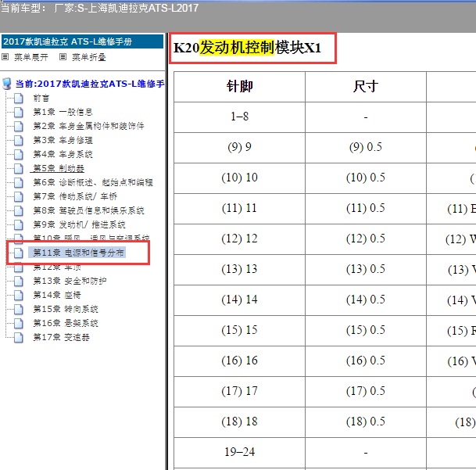Click page icon beside 第16章 悬架系统
Screen dimensions: 476x470
(19, 323)
